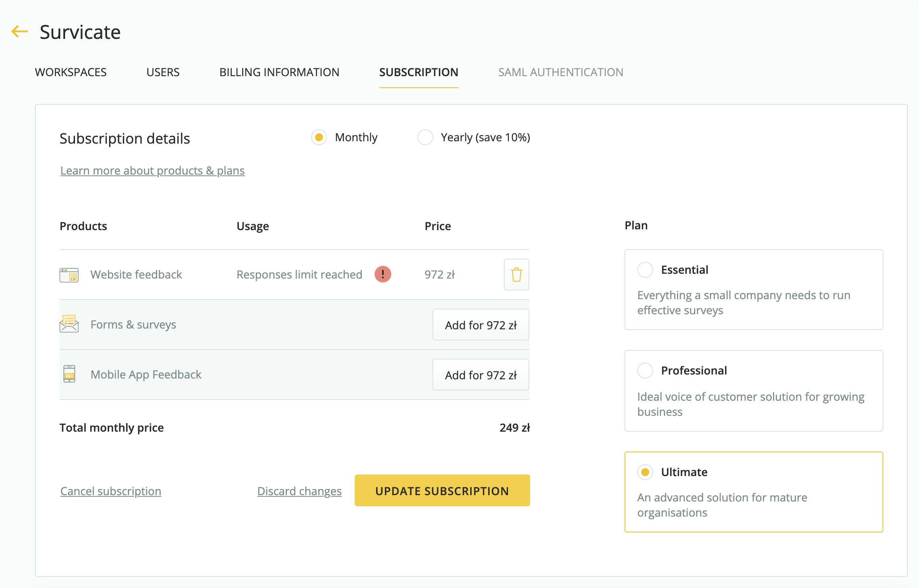Open Learn more about products & plans link
Screen dimensions: 919x588
click(152, 171)
